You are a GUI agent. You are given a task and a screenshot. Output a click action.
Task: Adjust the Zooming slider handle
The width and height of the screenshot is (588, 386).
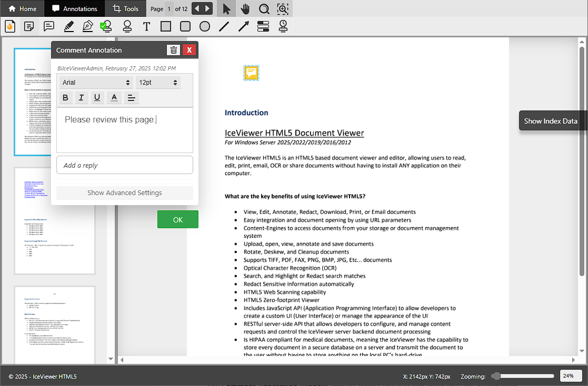[495, 376]
